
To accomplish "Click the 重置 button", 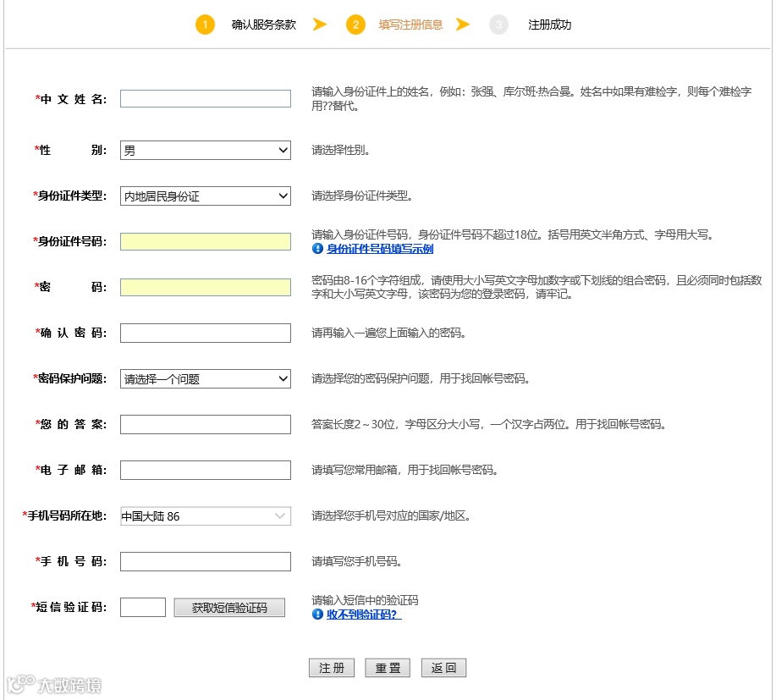I will [388, 668].
